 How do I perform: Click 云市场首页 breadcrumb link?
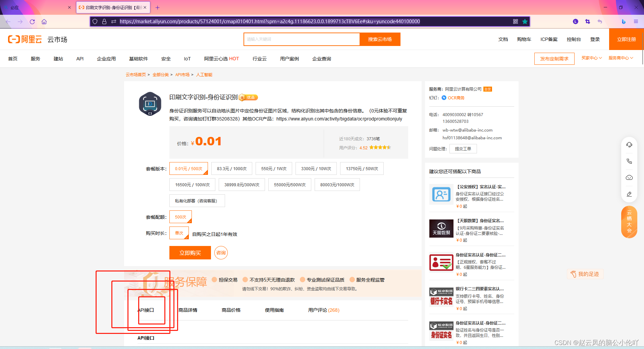click(136, 74)
